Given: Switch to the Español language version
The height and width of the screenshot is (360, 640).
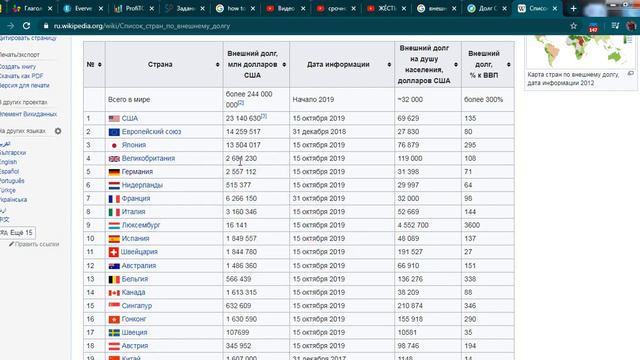Looking at the screenshot, I should 9,171.
